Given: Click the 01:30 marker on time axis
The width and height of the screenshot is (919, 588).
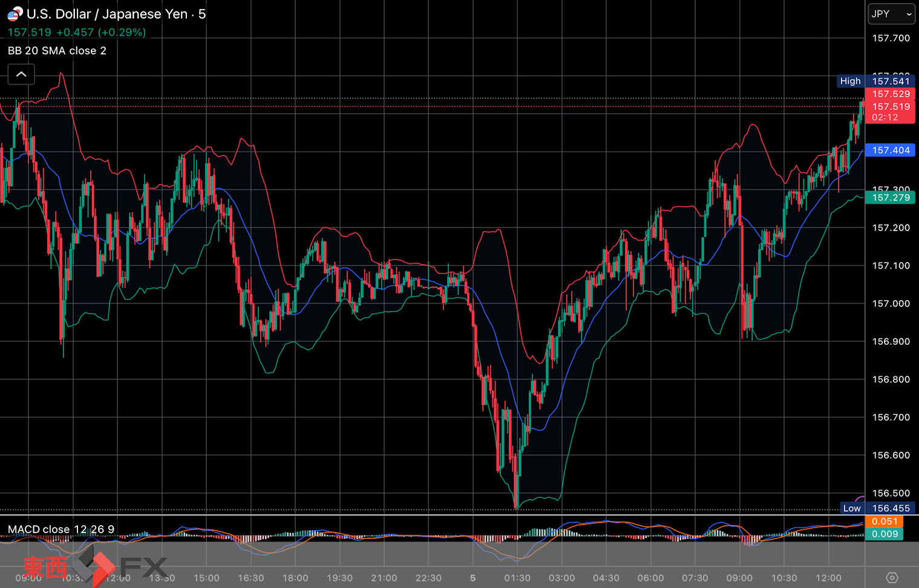Looking at the screenshot, I should coord(517,578).
